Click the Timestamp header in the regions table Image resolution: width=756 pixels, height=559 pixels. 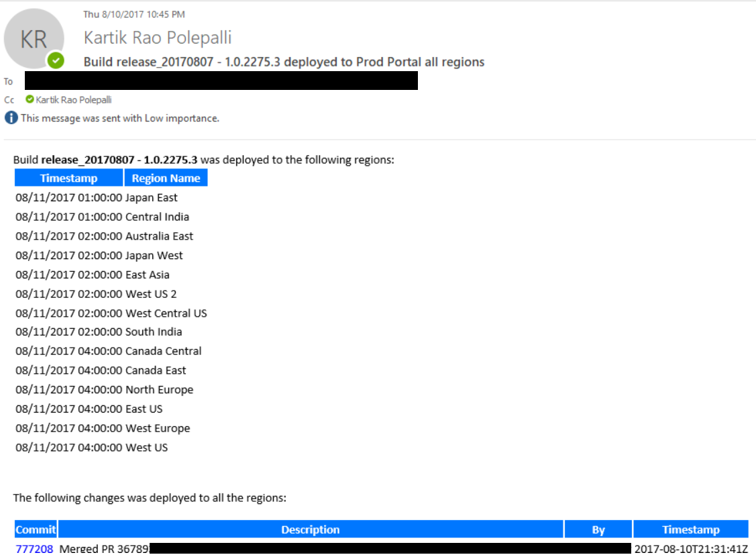[68, 178]
